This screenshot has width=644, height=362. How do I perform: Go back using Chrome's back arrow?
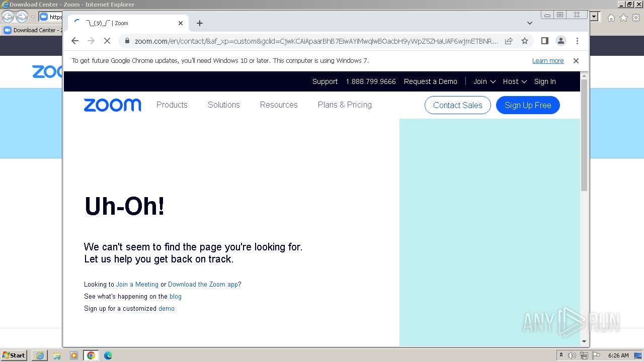point(75,41)
